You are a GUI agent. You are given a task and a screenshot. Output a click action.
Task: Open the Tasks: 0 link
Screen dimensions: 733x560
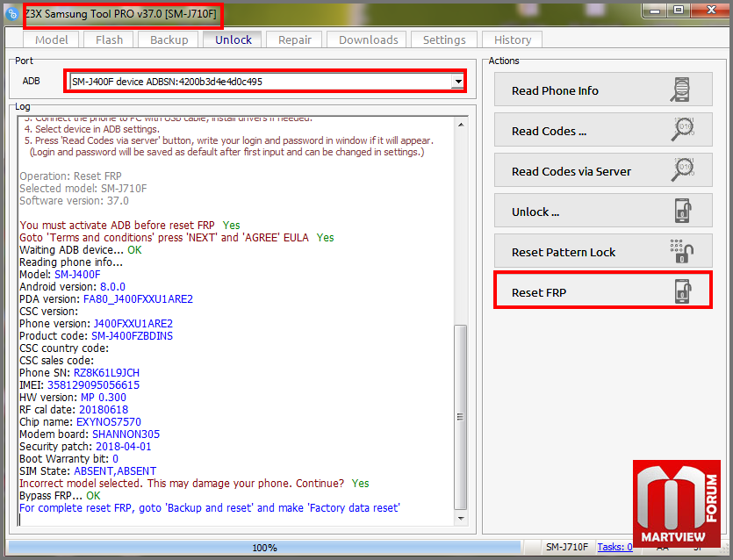coord(614,547)
